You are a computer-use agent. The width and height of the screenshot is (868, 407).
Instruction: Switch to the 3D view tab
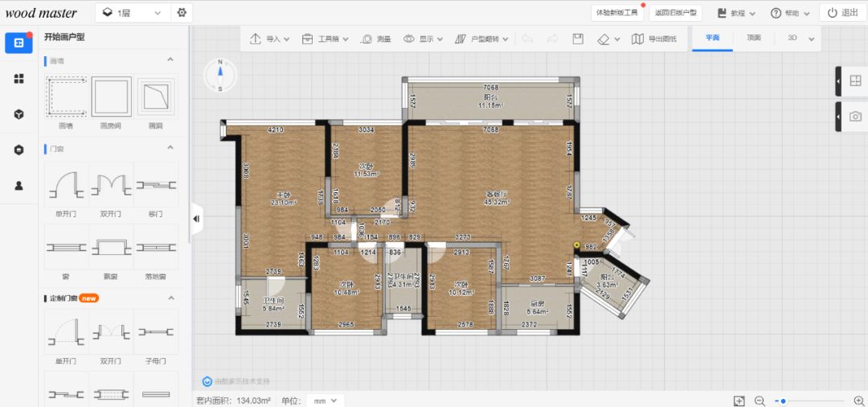792,39
